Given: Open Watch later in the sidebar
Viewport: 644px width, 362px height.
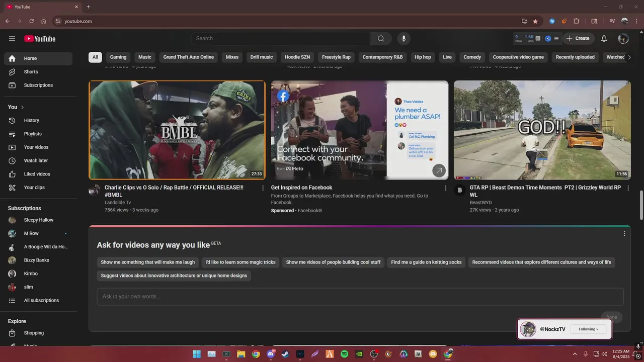Looking at the screenshot, I should (x=38, y=161).
